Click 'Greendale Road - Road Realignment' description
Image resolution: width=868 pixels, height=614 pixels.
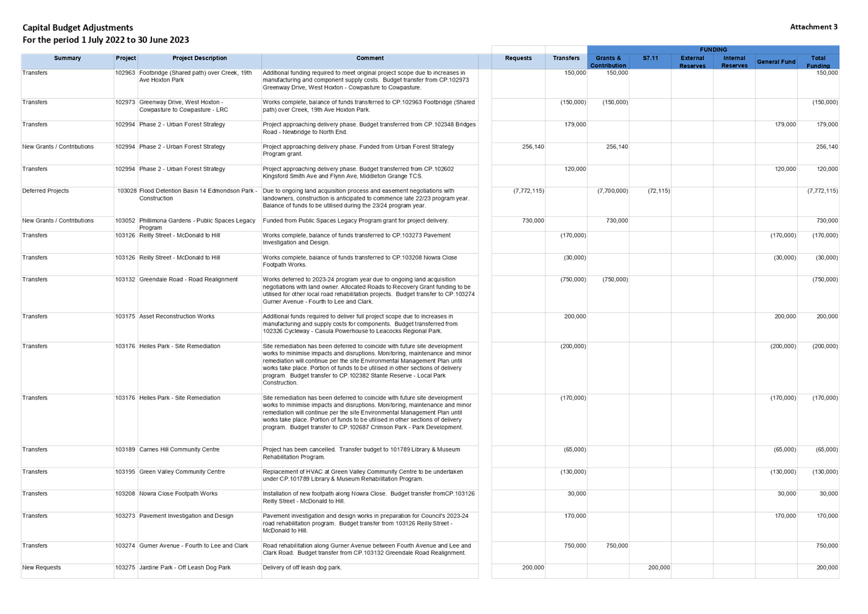(189, 280)
